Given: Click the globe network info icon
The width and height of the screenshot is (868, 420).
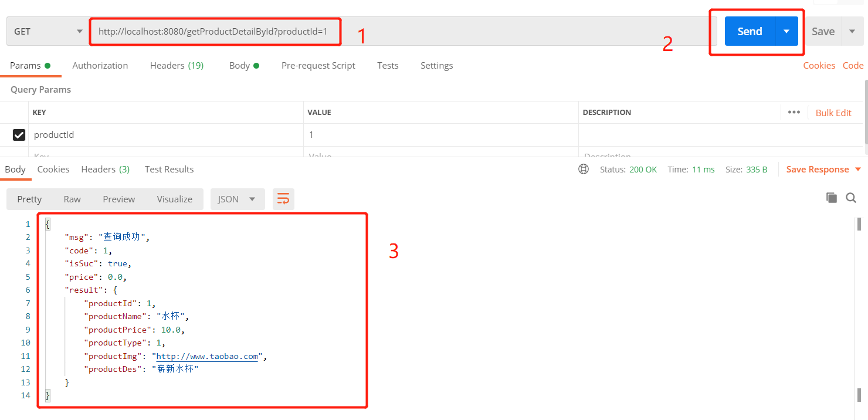Looking at the screenshot, I should pyautogui.click(x=584, y=169).
